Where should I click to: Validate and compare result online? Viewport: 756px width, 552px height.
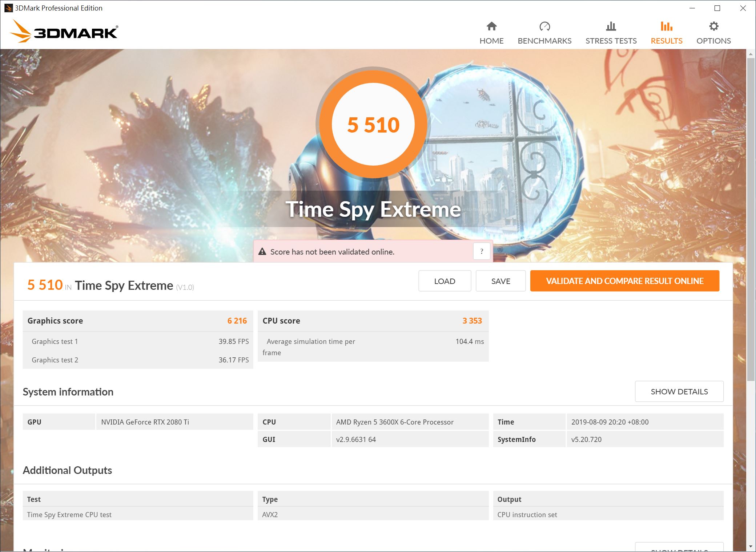tap(625, 281)
